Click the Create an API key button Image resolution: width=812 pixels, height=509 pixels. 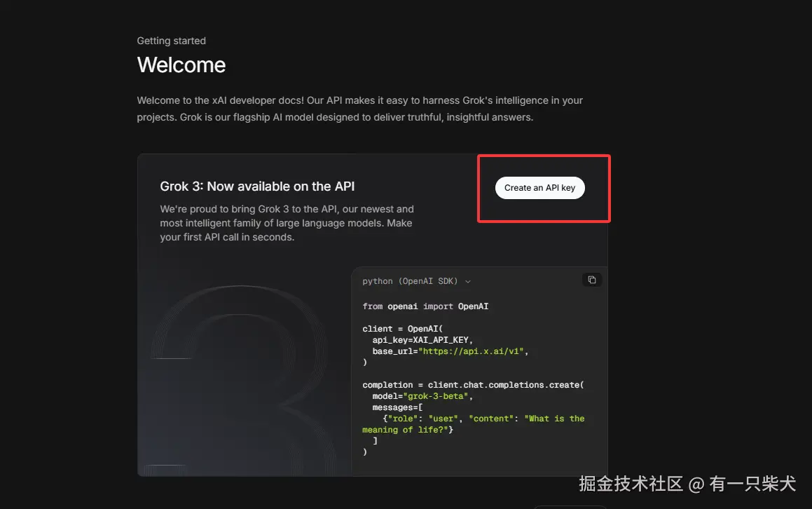(x=539, y=188)
